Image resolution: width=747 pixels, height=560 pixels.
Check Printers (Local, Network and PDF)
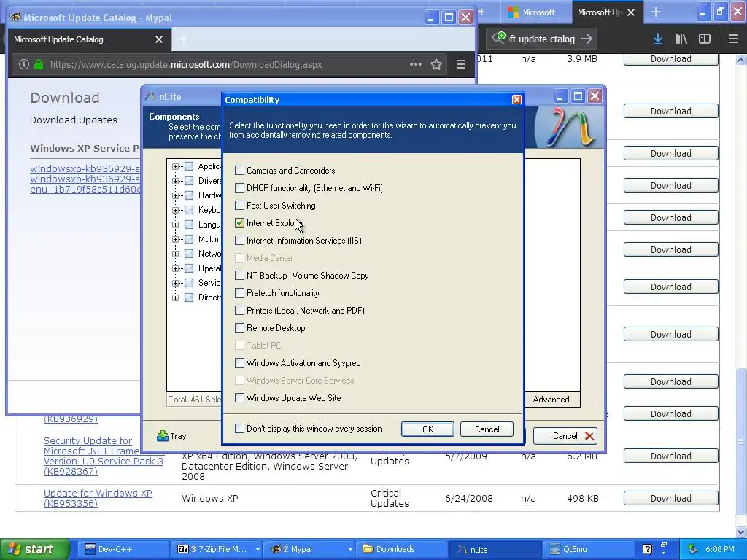pos(239,311)
